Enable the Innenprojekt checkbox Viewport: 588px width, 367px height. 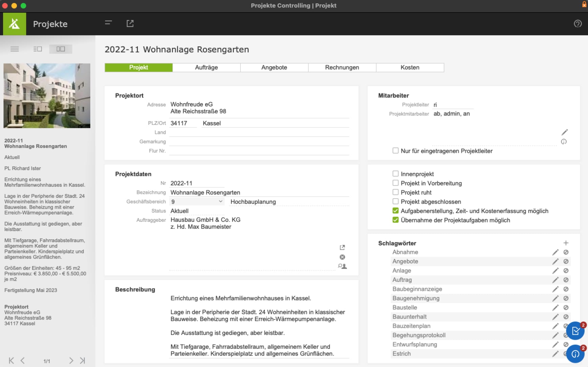[x=395, y=174]
